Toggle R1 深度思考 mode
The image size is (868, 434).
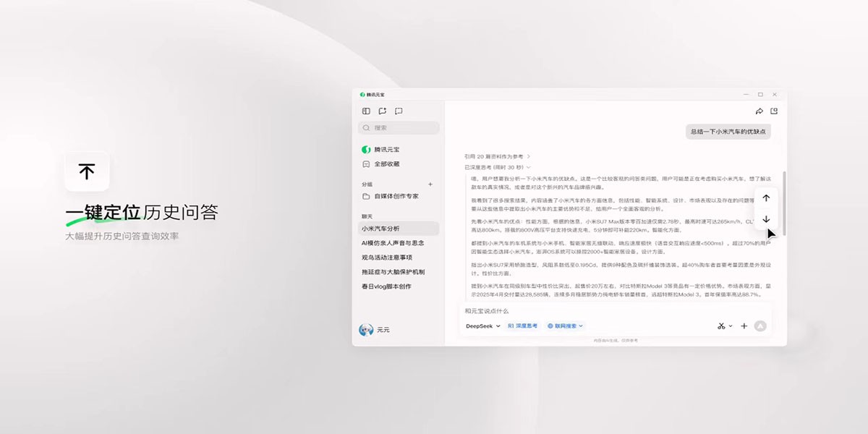tap(523, 326)
